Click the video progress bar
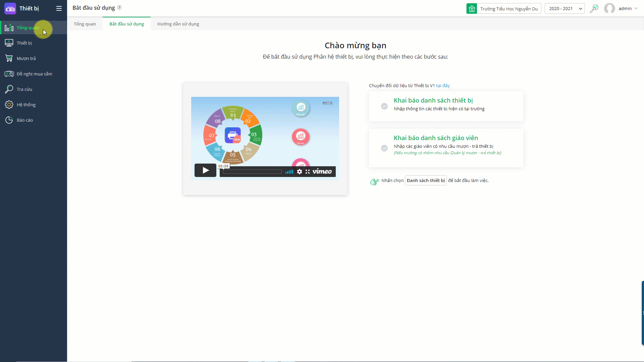Viewport: 644px width, 362px height. point(252,172)
